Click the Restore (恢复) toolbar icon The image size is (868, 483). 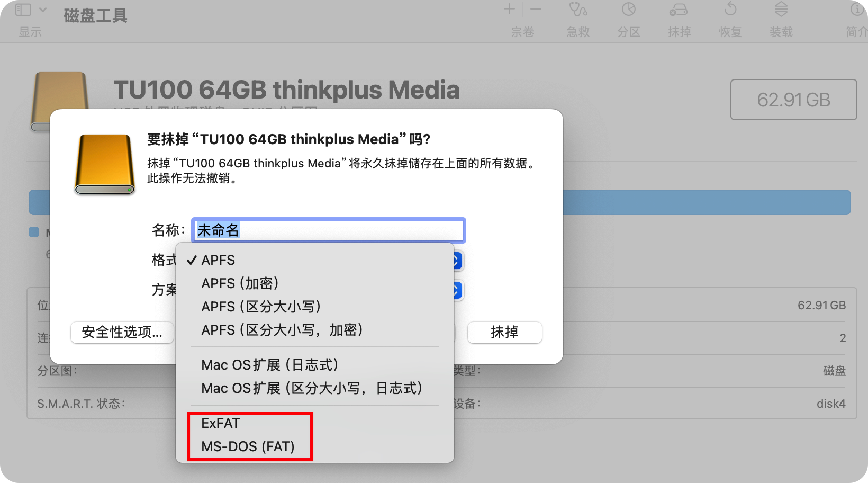[x=730, y=10]
